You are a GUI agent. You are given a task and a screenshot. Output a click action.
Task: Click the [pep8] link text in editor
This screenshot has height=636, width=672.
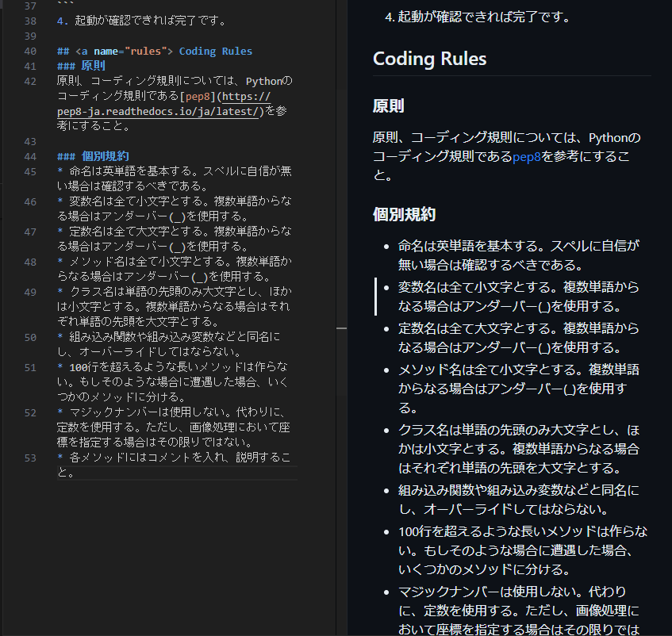[x=197, y=97]
